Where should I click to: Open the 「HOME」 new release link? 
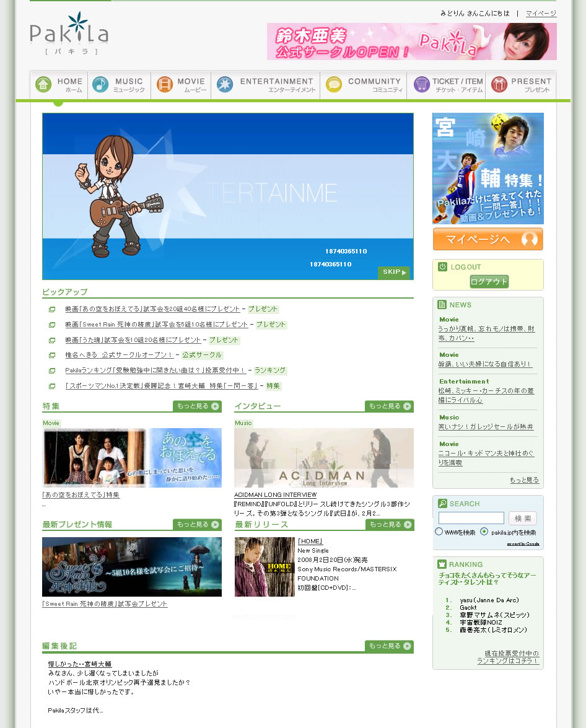click(310, 542)
